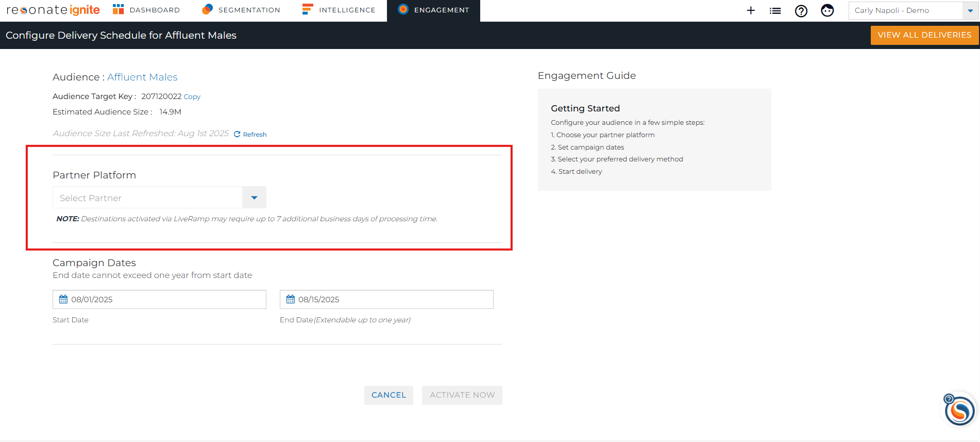The width and height of the screenshot is (980, 442).
Task: Open the help question mark icon
Action: coord(801,10)
